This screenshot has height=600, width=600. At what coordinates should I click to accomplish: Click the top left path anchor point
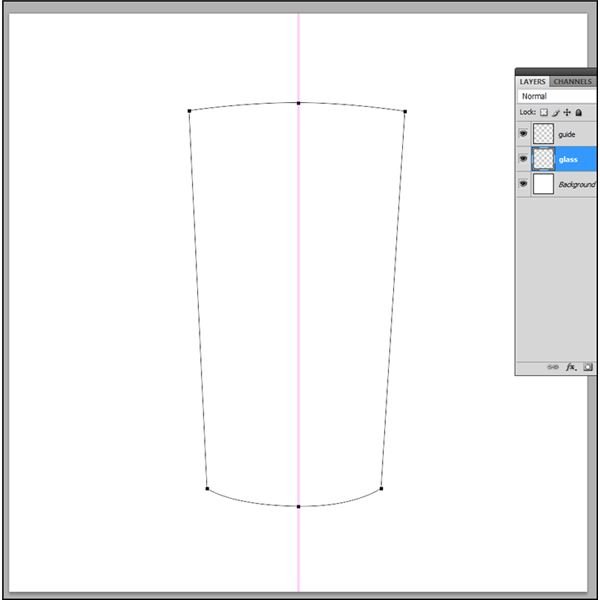[189, 111]
